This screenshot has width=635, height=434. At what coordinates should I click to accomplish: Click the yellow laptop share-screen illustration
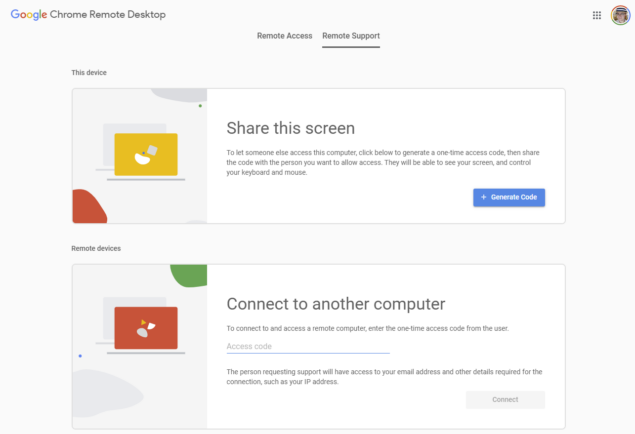point(141,154)
